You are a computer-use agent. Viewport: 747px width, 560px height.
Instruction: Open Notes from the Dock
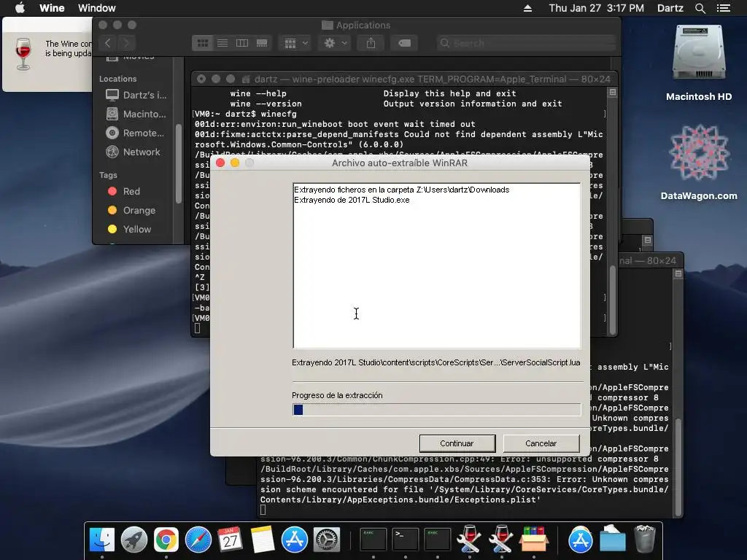click(x=263, y=540)
